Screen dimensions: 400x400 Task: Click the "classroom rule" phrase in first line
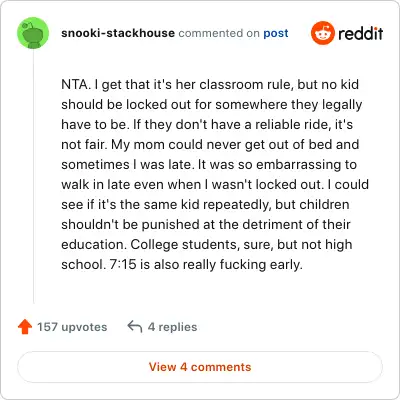[247, 84]
